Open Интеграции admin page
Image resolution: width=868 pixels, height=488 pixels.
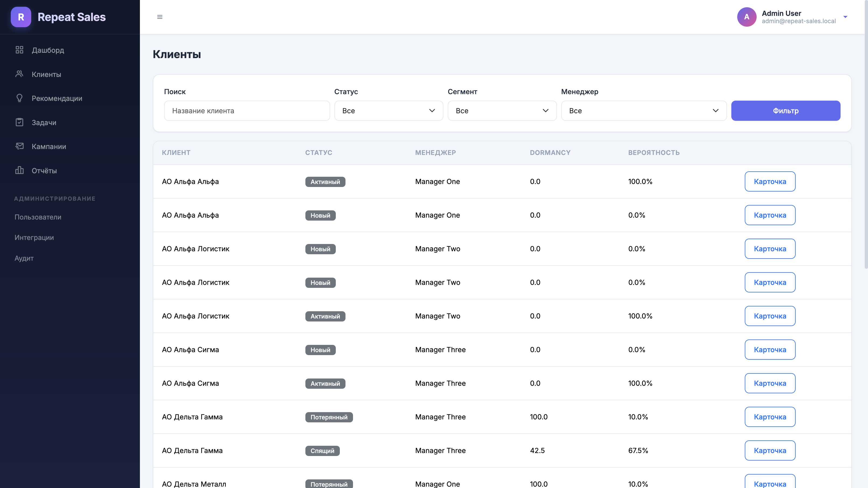34,238
